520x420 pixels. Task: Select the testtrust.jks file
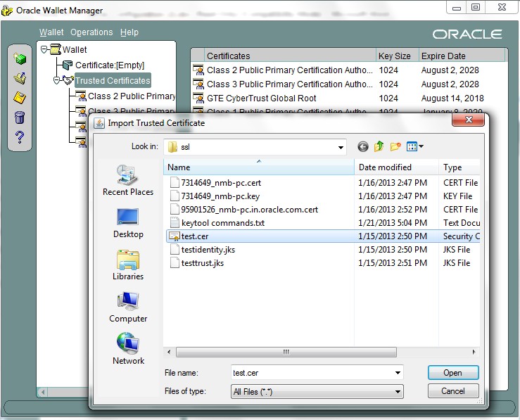[x=202, y=263]
